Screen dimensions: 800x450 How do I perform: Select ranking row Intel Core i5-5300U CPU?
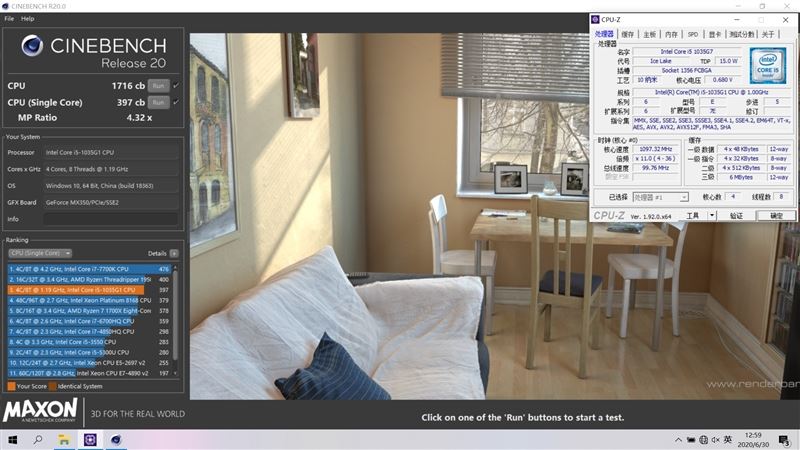pos(89,352)
